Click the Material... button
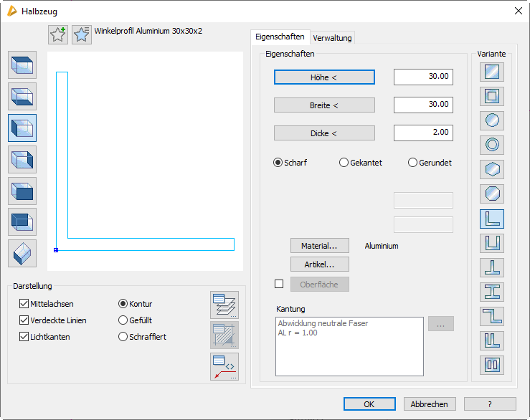This screenshot has width=530, height=420. [319, 246]
